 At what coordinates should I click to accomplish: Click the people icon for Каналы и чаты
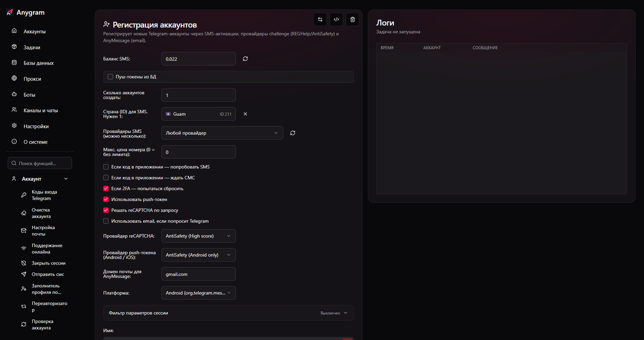[x=14, y=110]
